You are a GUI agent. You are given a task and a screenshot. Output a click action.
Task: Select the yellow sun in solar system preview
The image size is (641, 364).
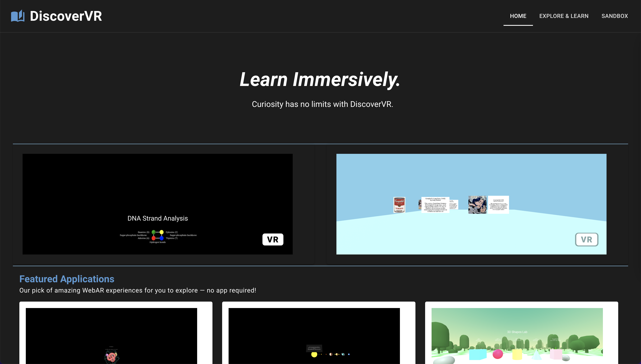click(x=314, y=354)
